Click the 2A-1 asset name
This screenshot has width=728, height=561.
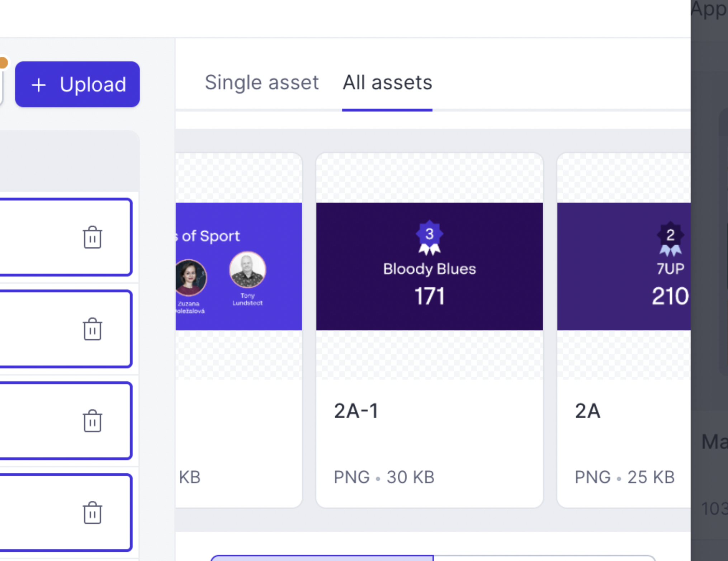point(356,411)
